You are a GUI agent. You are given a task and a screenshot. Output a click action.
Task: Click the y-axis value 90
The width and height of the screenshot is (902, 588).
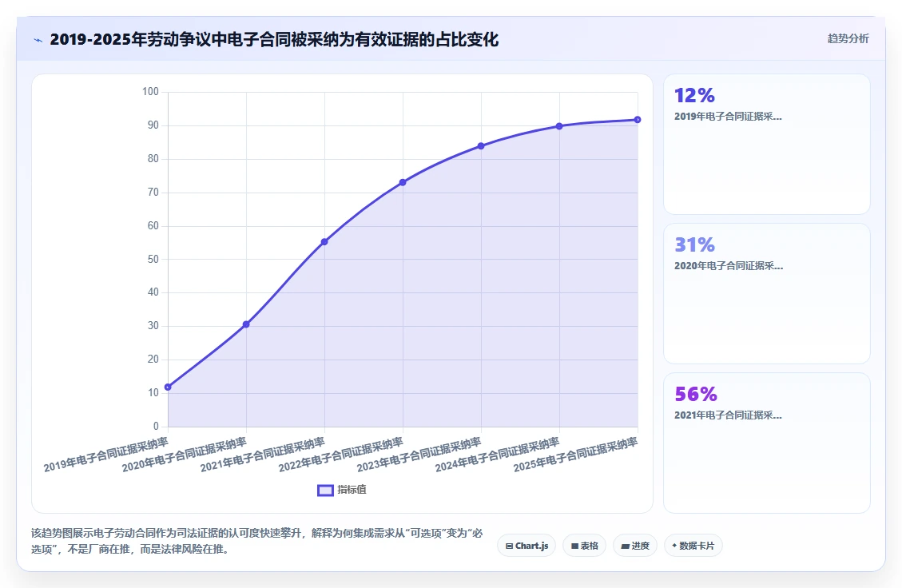(153, 125)
